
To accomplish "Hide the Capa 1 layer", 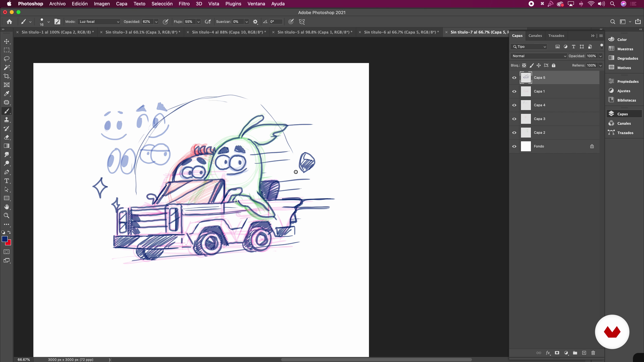I will coord(514,92).
